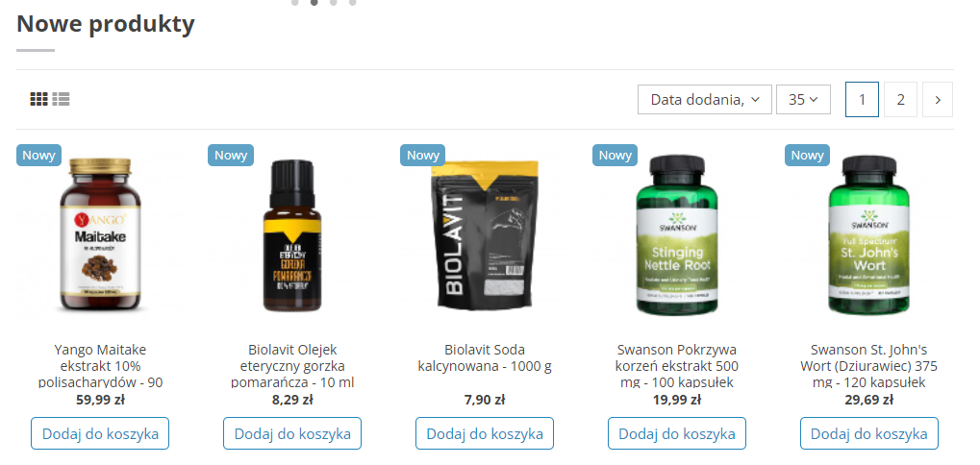Open the 35 items-per-page dropdown
Image resolution: width=980 pixels, height=465 pixels.
[x=803, y=99]
